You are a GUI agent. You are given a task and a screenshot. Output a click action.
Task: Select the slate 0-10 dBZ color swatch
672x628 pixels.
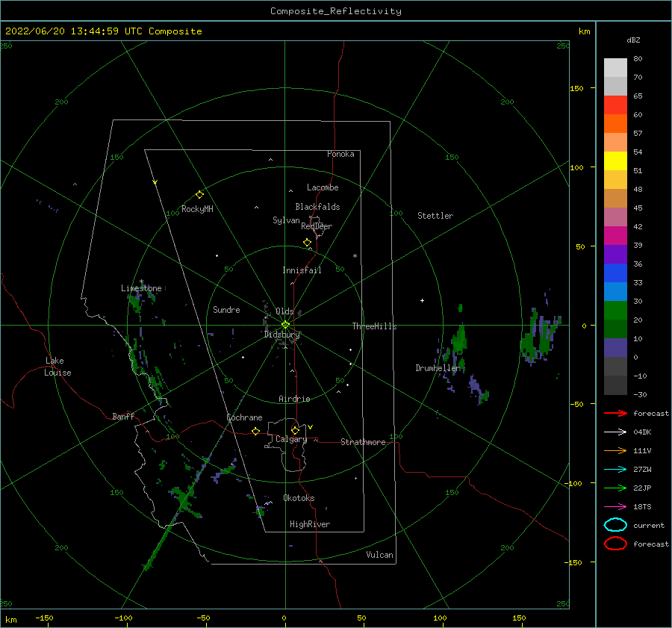[x=615, y=348]
